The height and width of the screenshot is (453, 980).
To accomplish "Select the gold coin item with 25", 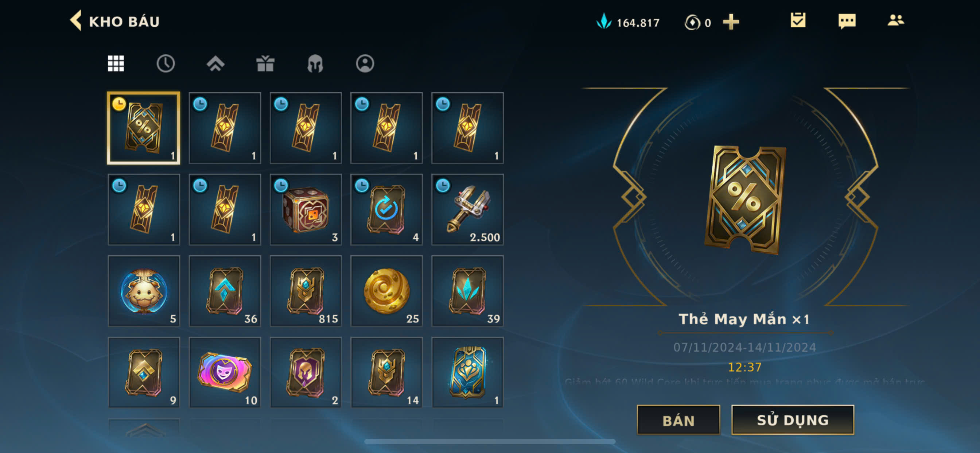I will pos(386,291).
